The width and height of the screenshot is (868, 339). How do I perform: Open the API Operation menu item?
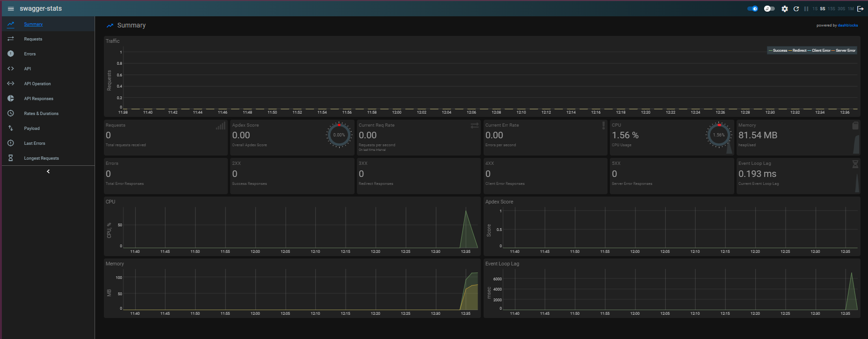[37, 84]
